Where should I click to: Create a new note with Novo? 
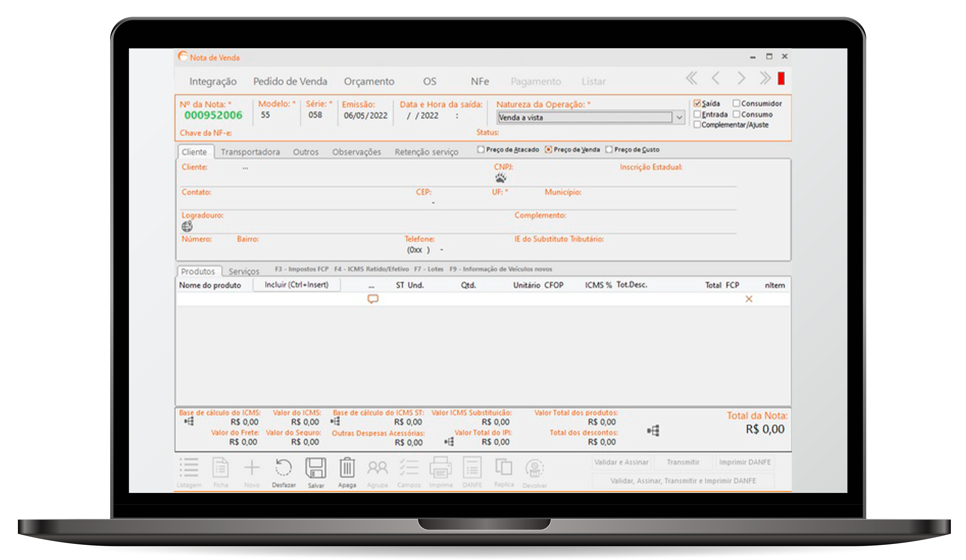pyautogui.click(x=252, y=468)
